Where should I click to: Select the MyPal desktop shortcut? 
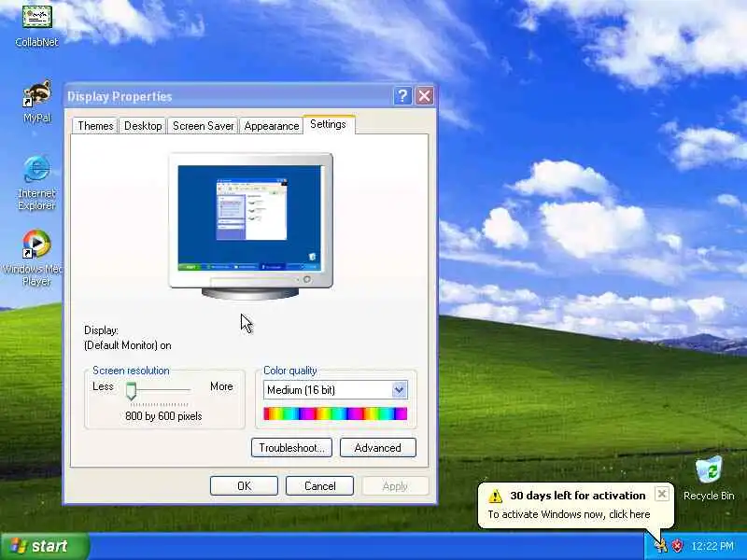pyautogui.click(x=36, y=101)
